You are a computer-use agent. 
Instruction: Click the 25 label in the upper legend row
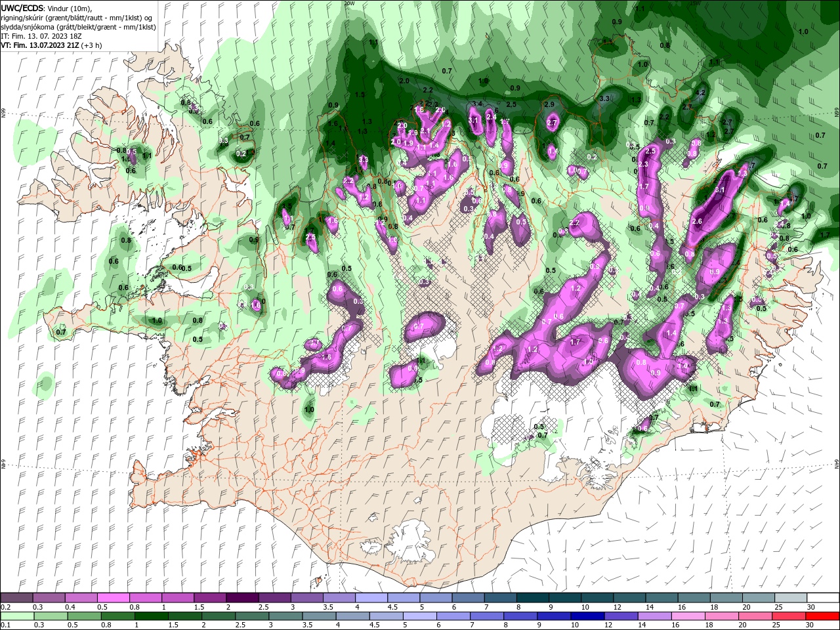coord(779,607)
